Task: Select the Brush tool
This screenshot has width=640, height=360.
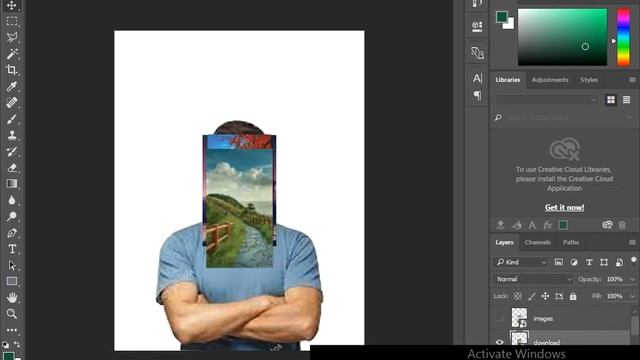Action: (x=11, y=119)
